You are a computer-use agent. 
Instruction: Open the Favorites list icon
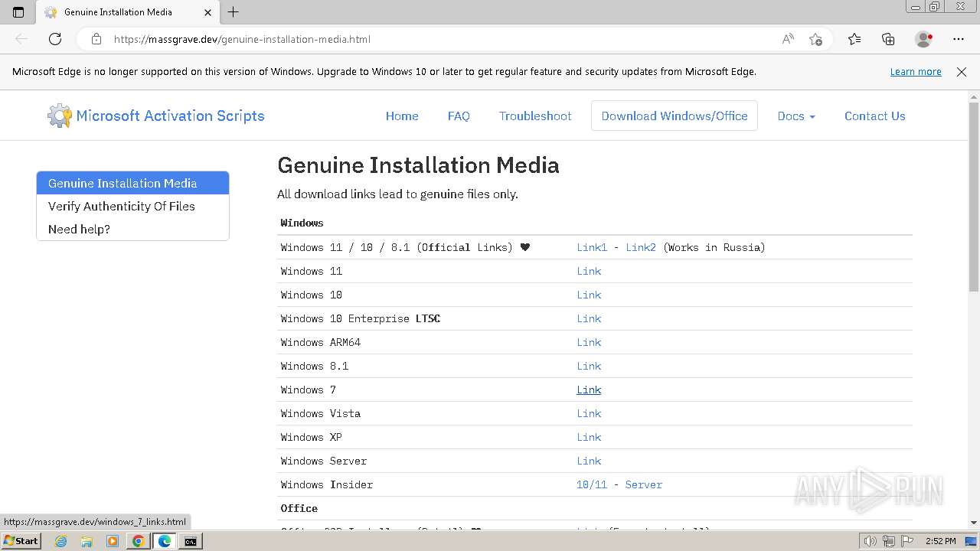pos(854,39)
